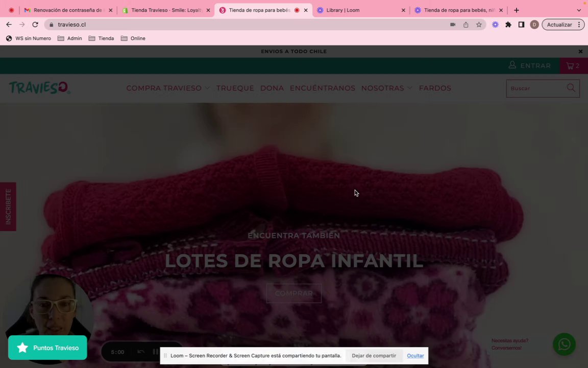Open the TRUEQUE menu item
Screen dimensions: 588x368
click(235, 88)
